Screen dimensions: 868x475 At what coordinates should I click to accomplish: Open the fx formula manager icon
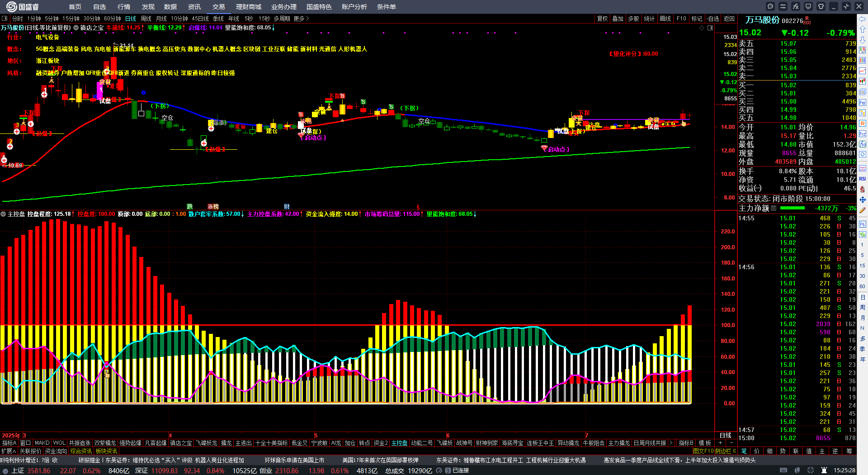point(796,6)
